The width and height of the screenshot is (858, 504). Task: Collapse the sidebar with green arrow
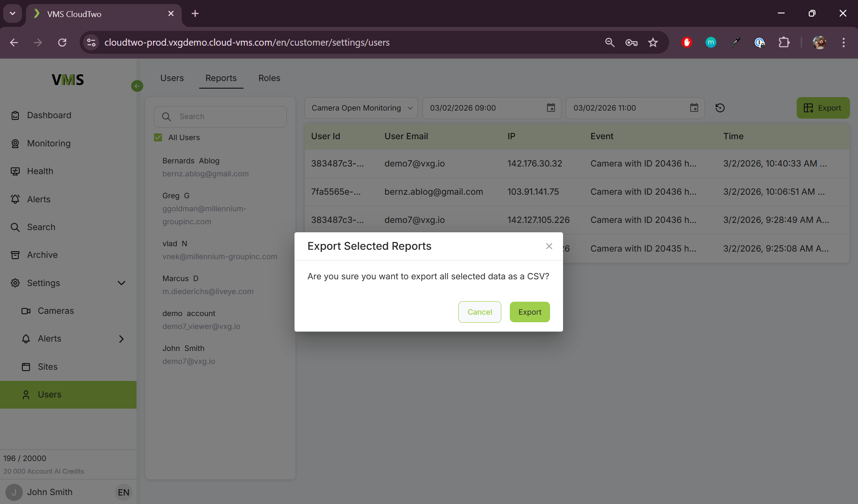pos(137,86)
